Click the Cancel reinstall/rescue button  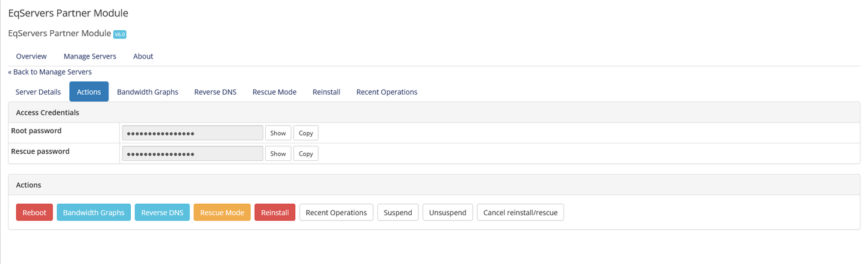521,212
